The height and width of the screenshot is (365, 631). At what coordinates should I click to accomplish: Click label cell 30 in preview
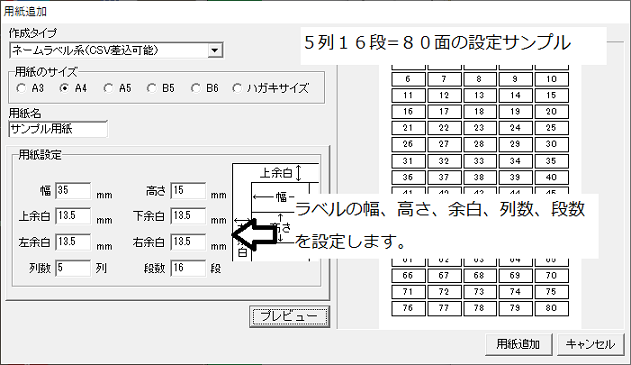(551, 144)
